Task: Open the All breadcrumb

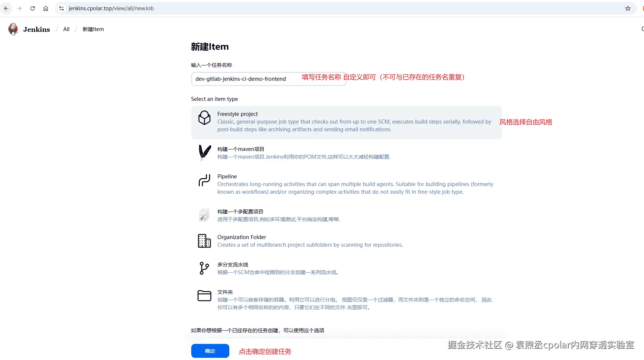Action: tap(66, 29)
